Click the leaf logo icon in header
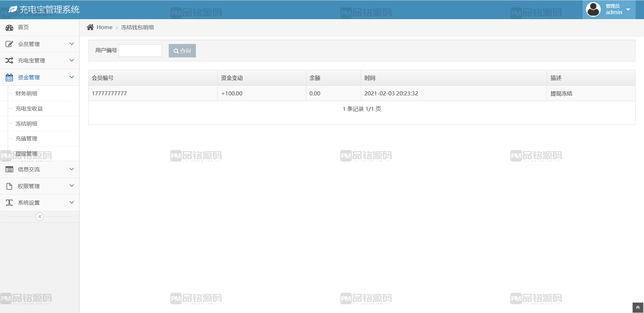Screen dimensions: 644x313 (13, 9)
